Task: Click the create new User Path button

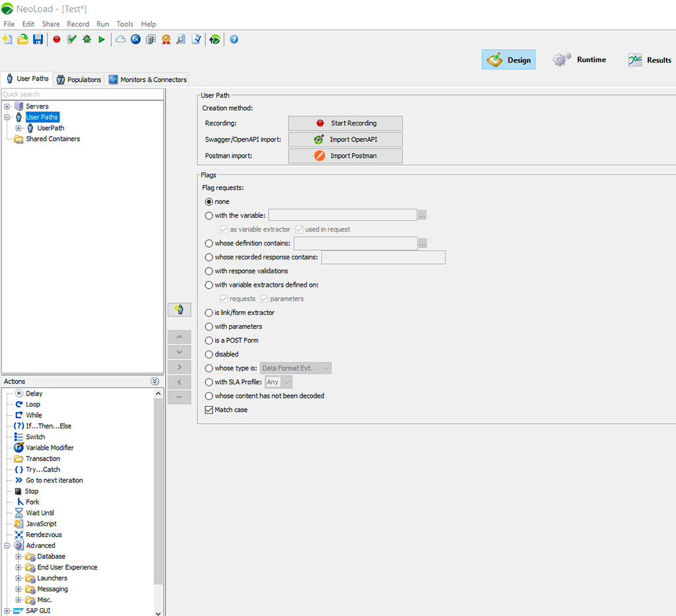Action: click(x=180, y=310)
